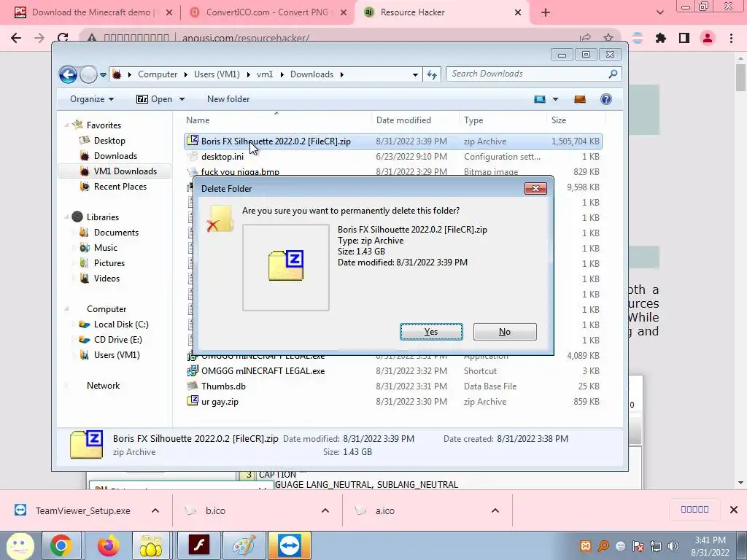Expand the address bar history dropdown
747x560 pixels.
(x=415, y=75)
